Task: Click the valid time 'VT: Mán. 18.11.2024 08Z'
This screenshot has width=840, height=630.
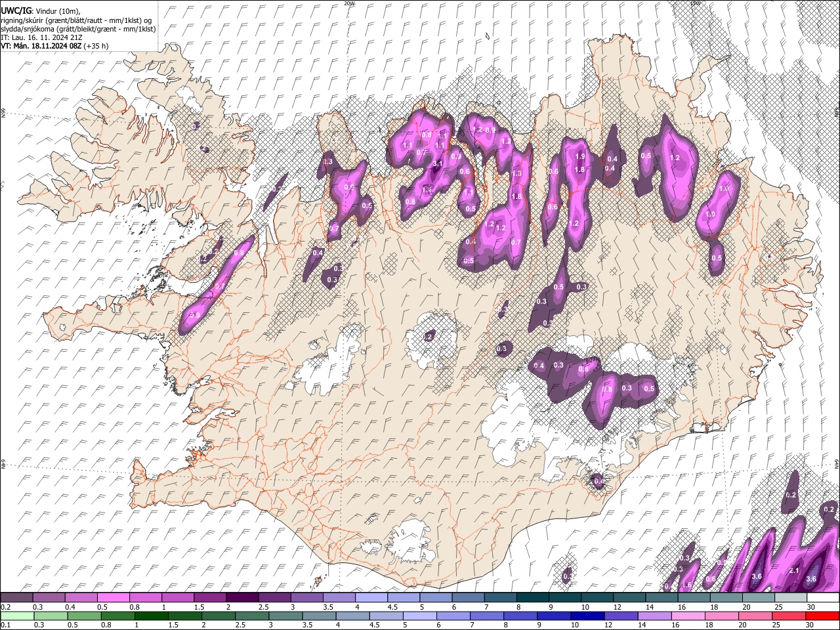Action: coord(41,46)
